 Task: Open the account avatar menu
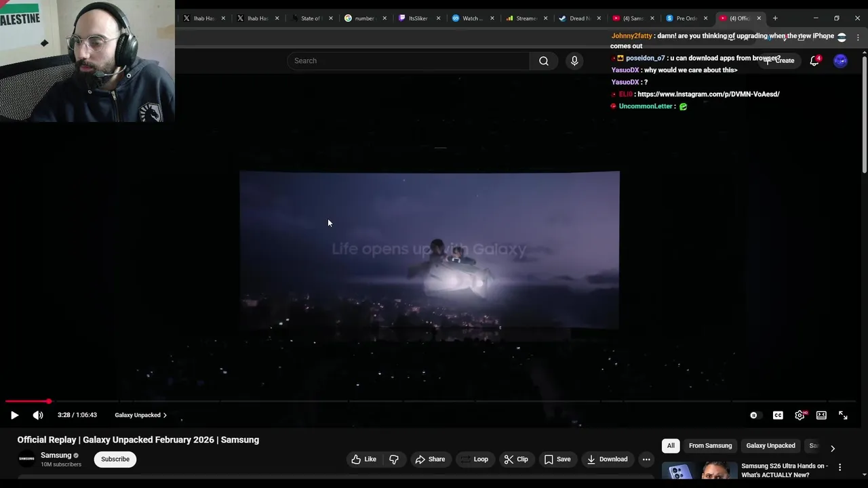[840, 61]
